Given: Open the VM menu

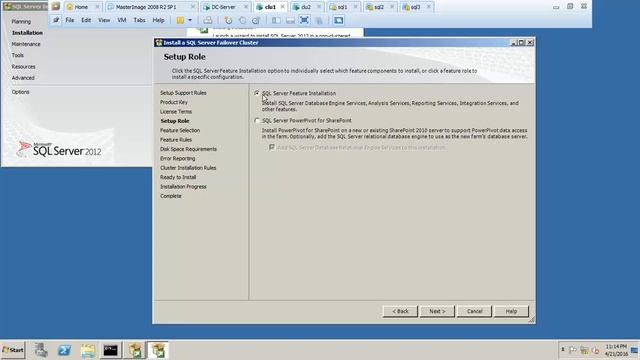Looking at the screenshot, I should (x=122, y=20).
